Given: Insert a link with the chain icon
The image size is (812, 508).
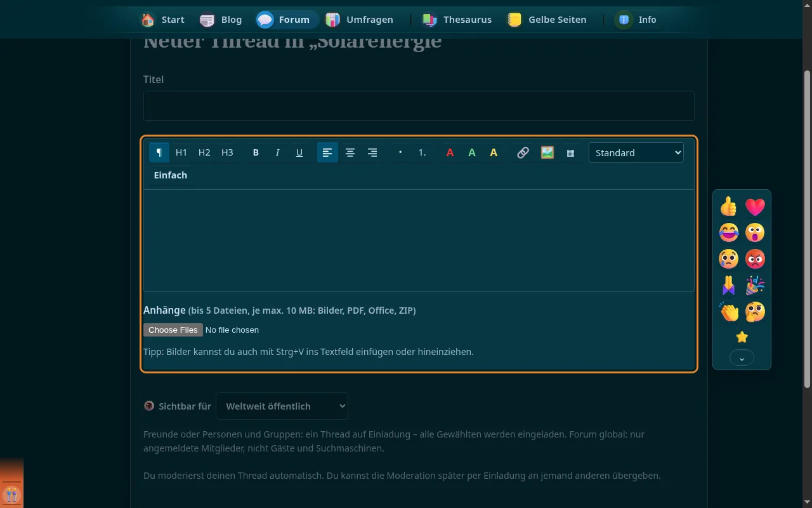Looking at the screenshot, I should (523, 152).
